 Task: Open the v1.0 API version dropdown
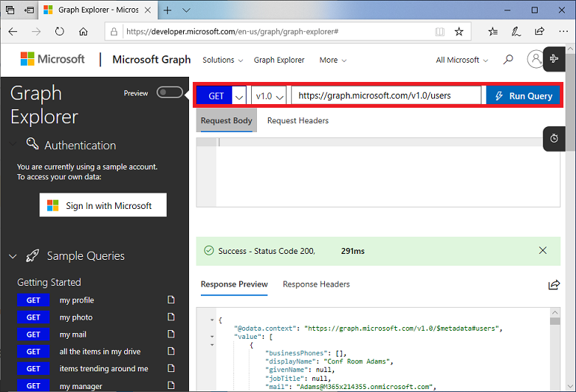pos(269,96)
